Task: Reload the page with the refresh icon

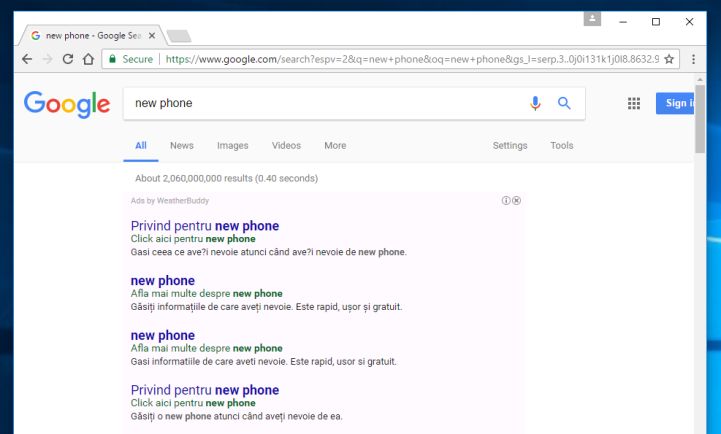Action: tap(68, 60)
